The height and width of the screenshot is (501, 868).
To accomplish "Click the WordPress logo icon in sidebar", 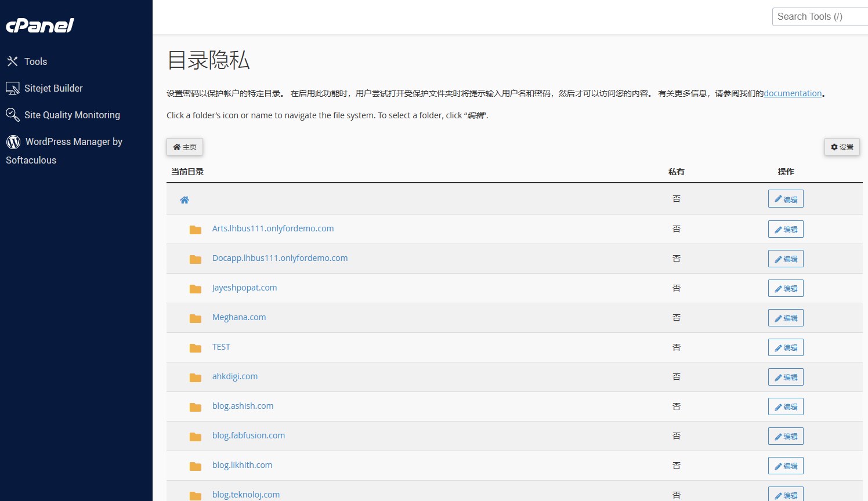I will [x=13, y=141].
